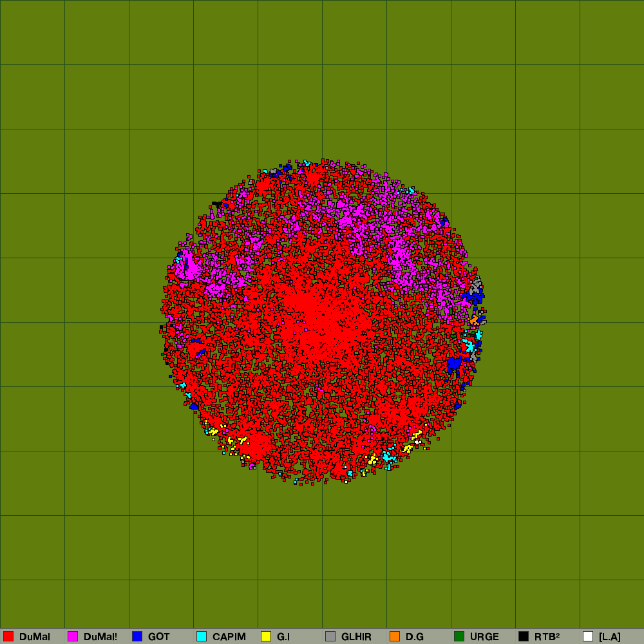Click the DuMal! legend label
Image resolution: width=644 pixels, height=644 pixels.
[x=100, y=637]
